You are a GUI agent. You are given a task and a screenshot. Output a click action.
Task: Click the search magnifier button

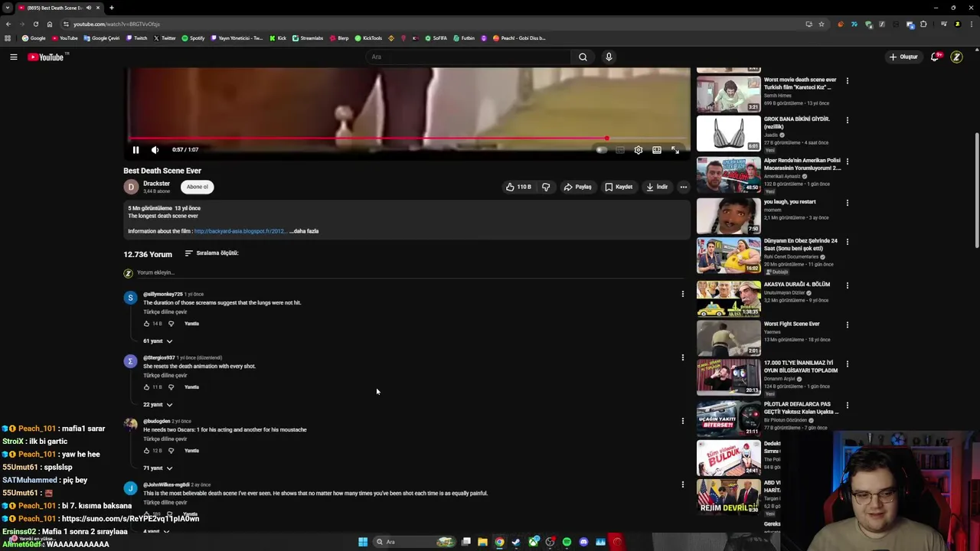583,57
